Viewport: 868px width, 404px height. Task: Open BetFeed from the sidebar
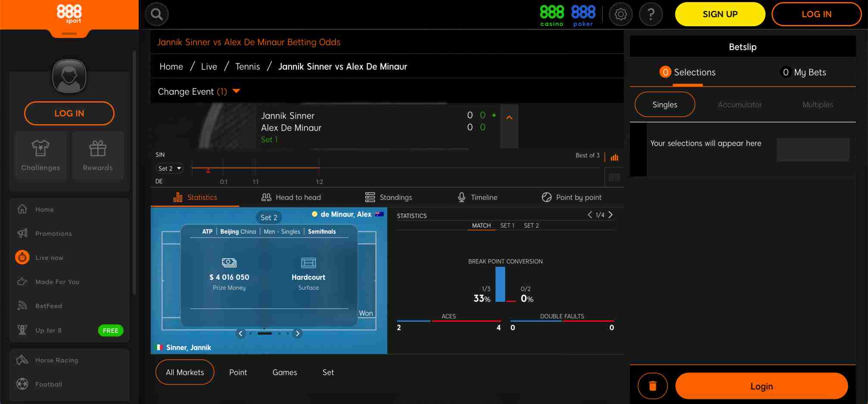(49, 306)
